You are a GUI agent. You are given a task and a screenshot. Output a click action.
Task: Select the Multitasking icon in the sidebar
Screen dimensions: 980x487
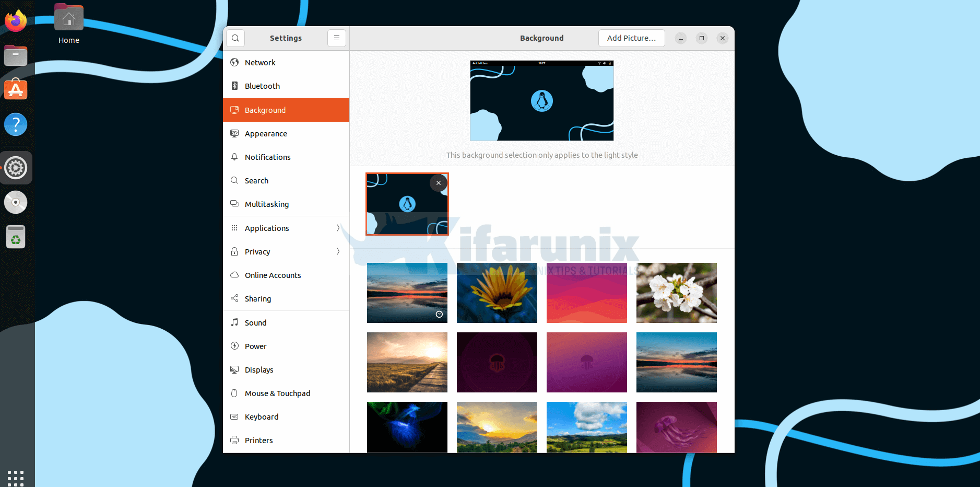pos(235,204)
